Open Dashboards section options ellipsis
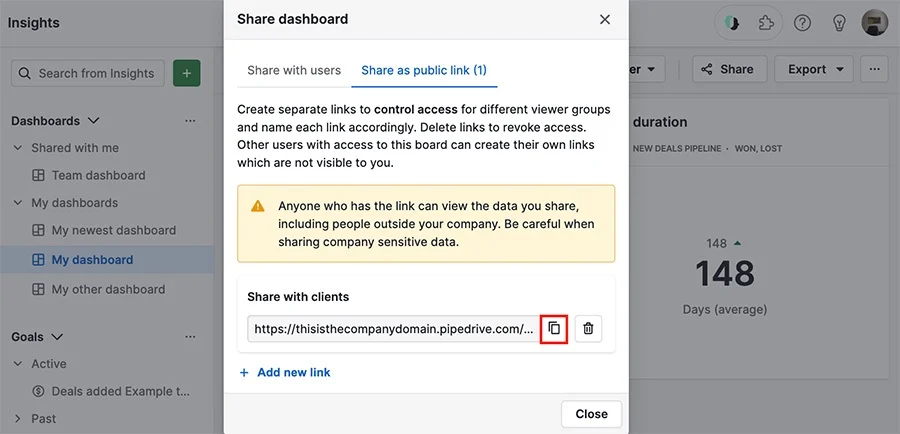900x434 pixels. [x=190, y=121]
